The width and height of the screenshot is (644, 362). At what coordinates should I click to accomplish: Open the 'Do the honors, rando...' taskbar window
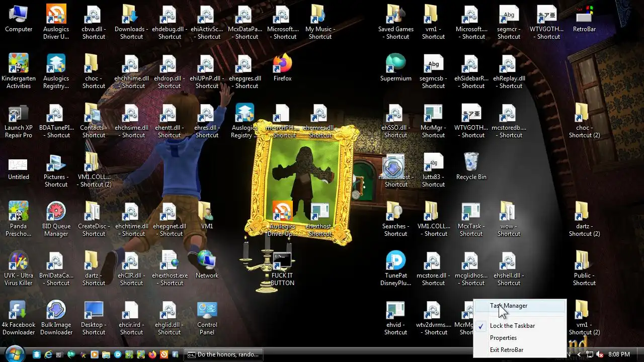223,354
